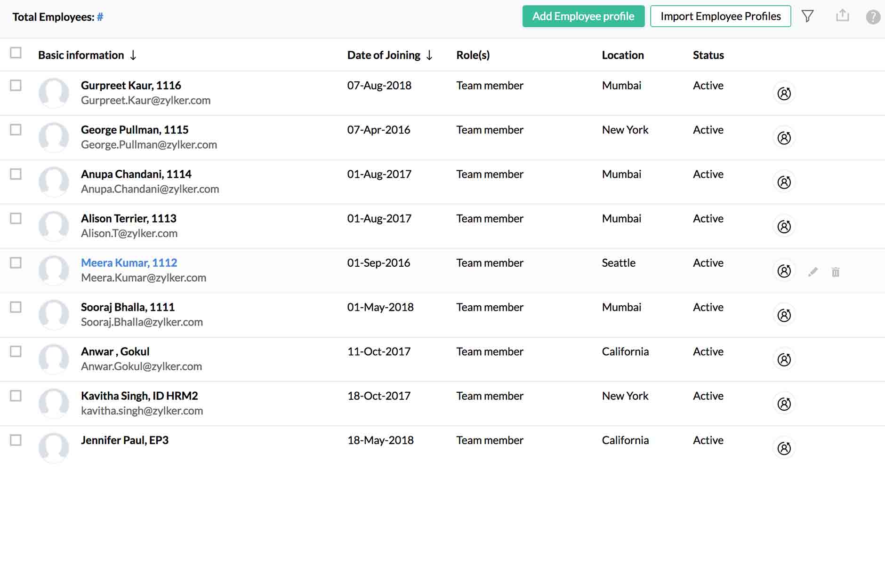Click the Date of Joining sort arrow
885x588 pixels.
pyautogui.click(x=429, y=55)
